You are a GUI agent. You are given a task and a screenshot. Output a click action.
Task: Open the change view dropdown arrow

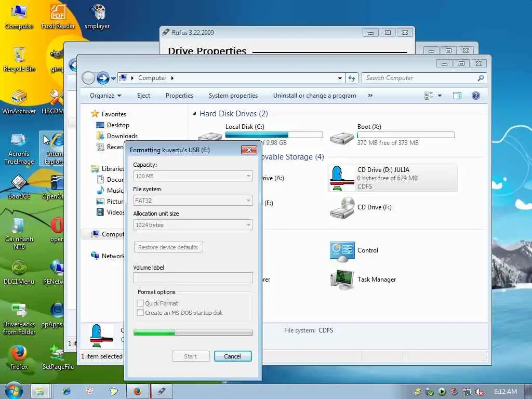(x=440, y=96)
